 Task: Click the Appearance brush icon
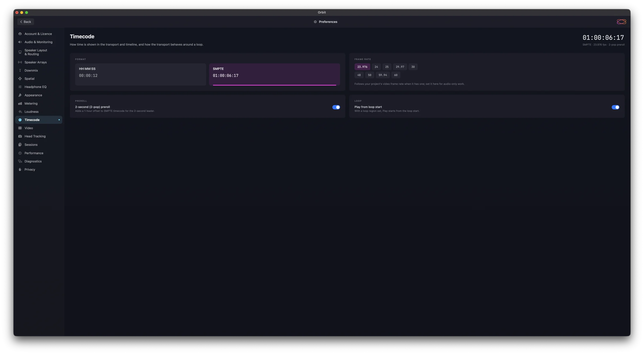coord(20,95)
